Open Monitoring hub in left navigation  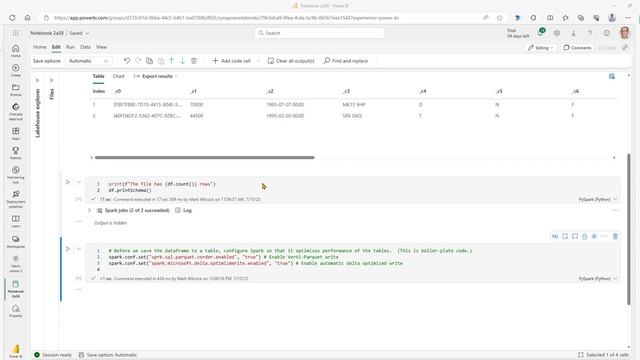[x=16, y=174]
